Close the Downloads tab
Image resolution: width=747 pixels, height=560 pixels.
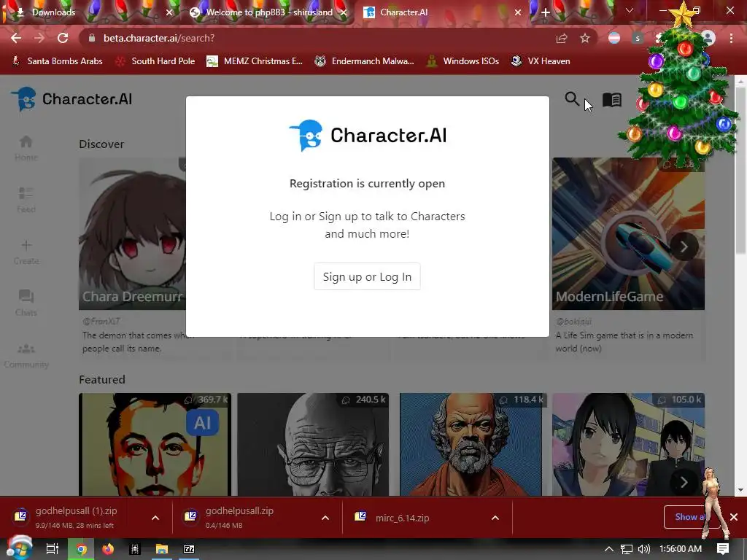pos(169,12)
